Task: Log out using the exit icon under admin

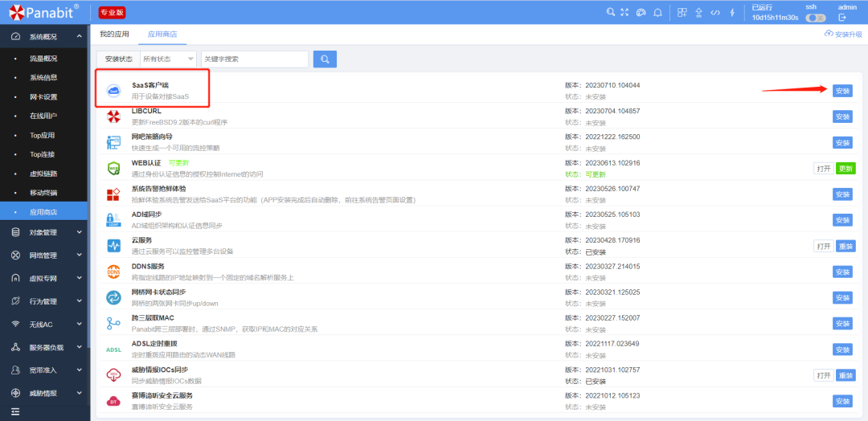Action: point(842,17)
